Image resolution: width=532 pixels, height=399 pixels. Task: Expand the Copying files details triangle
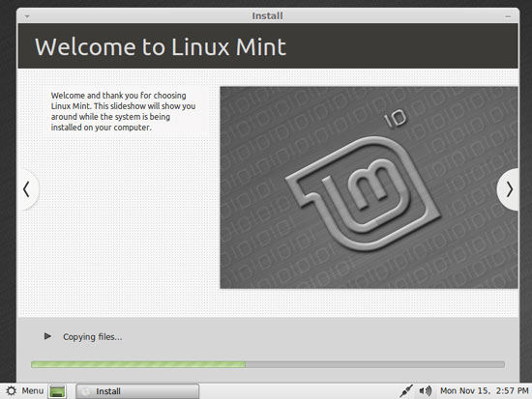pyautogui.click(x=47, y=336)
